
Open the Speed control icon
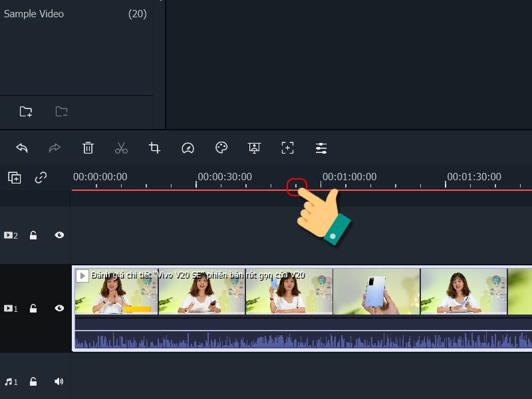point(188,148)
